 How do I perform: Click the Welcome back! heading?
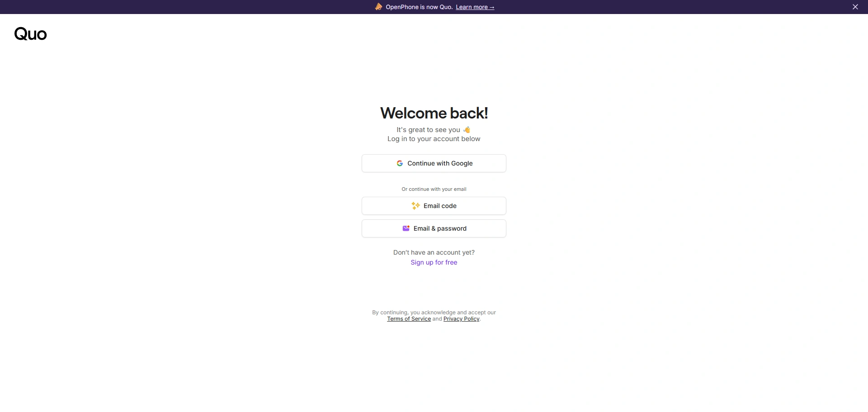coord(434,113)
